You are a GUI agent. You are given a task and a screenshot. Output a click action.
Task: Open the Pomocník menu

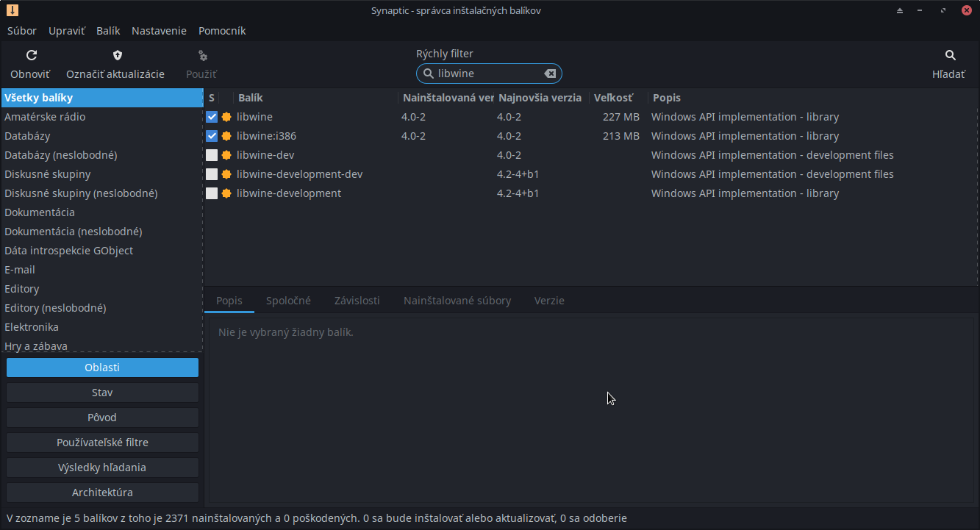click(222, 31)
